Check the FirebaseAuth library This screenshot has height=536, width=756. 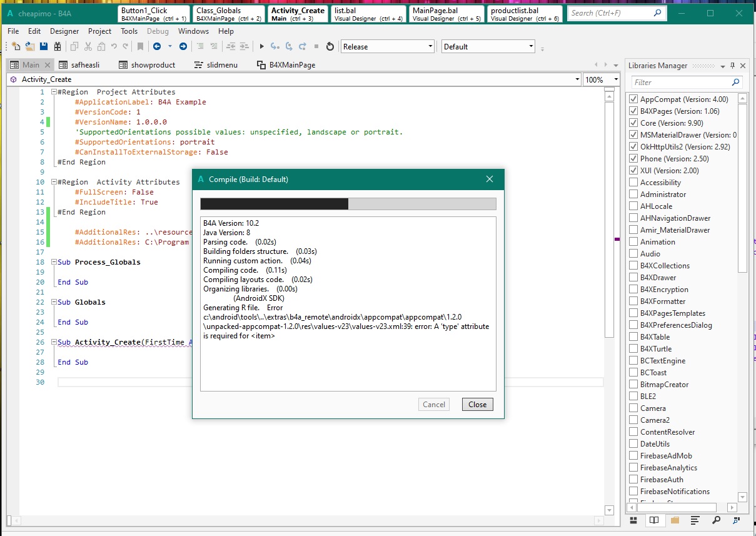(633, 480)
